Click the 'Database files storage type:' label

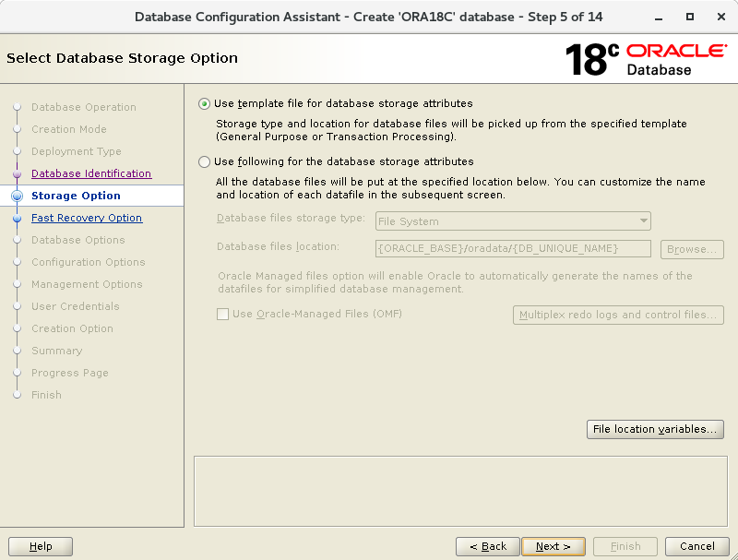click(x=291, y=219)
